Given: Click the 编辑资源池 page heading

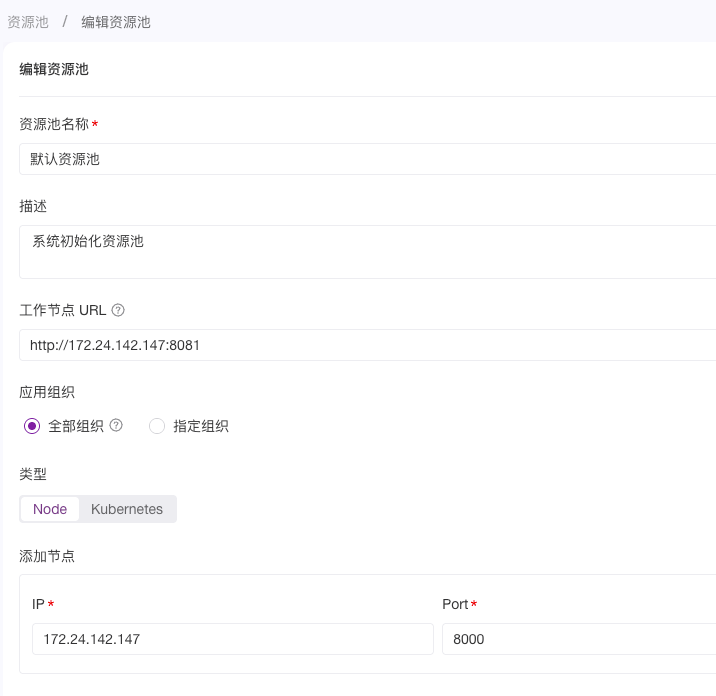Looking at the screenshot, I should (x=54, y=69).
